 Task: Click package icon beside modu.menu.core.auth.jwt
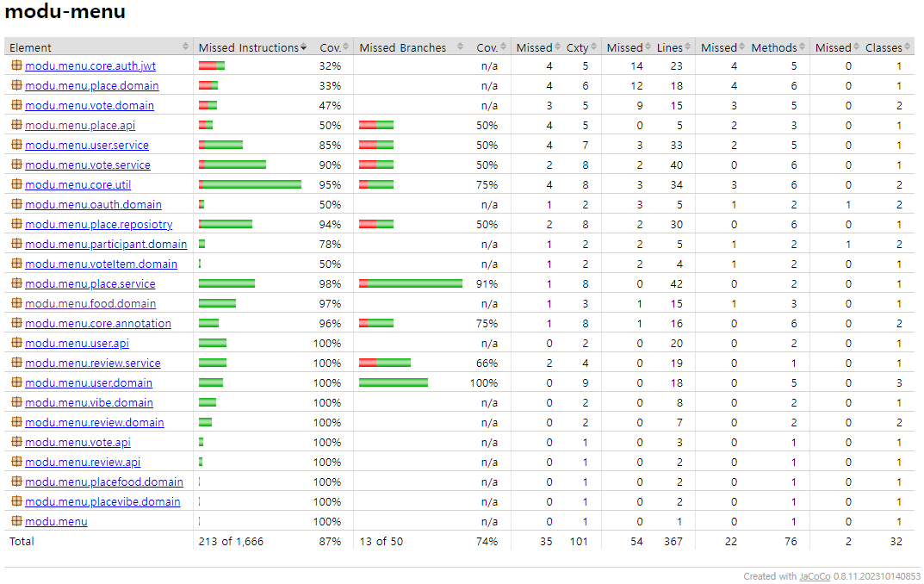coord(16,65)
